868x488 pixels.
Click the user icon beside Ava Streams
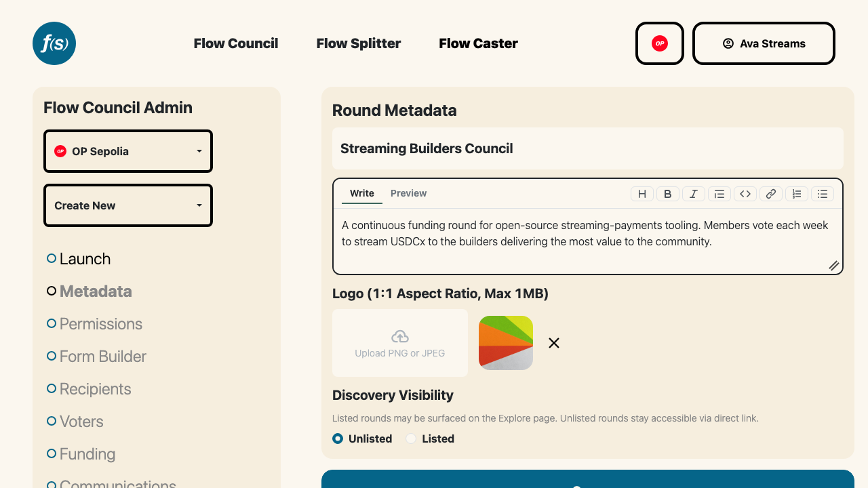pyautogui.click(x=728, y=43)
